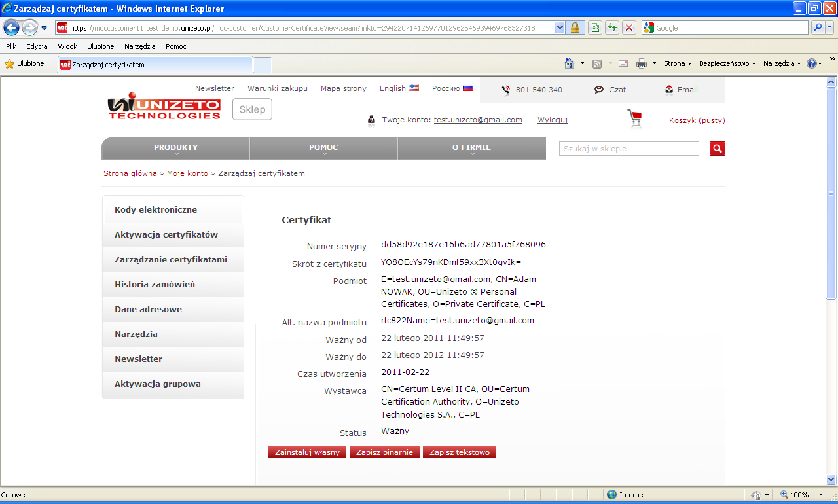
Task: Open Ulubione favorites star button
Action: tap(25, 64)
